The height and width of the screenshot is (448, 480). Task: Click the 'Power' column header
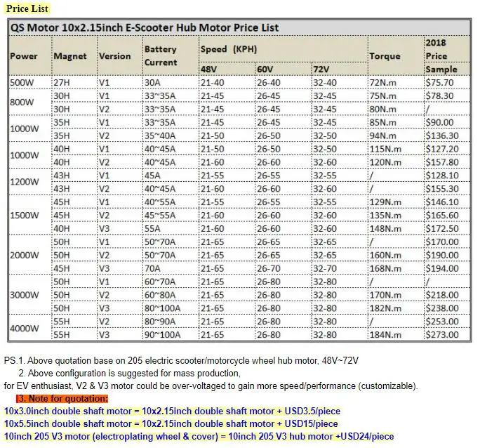click(24, 56)
